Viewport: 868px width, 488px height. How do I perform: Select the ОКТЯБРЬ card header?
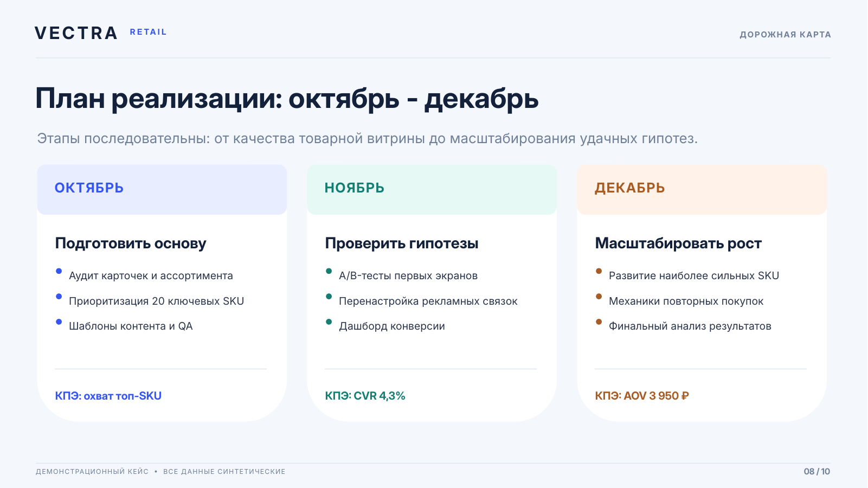[x=162, y=189]
